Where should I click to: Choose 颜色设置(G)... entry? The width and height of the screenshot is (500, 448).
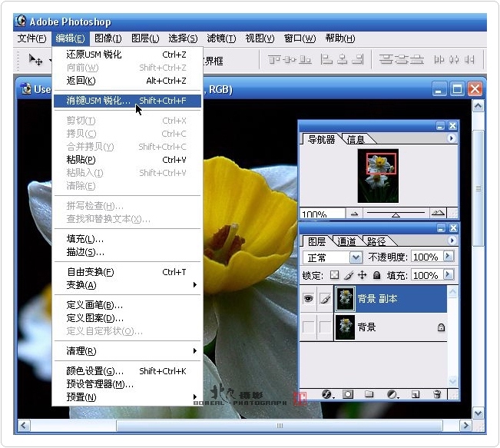click(127, 371)
